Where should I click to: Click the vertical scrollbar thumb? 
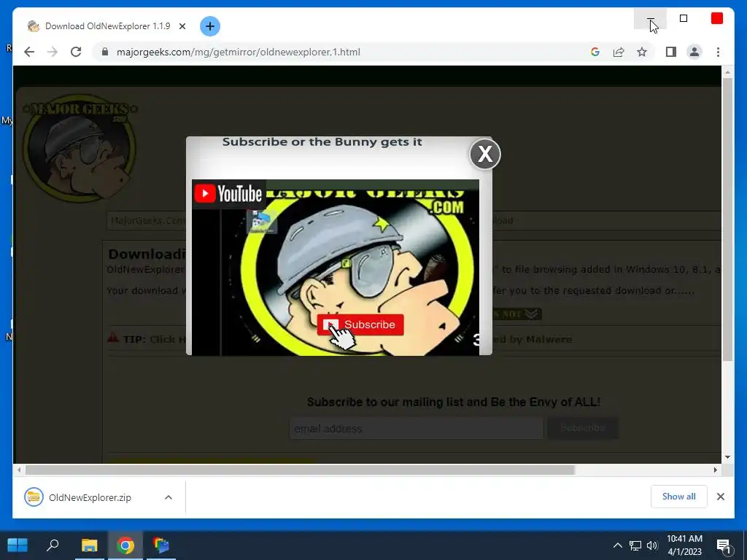point(727,219)
